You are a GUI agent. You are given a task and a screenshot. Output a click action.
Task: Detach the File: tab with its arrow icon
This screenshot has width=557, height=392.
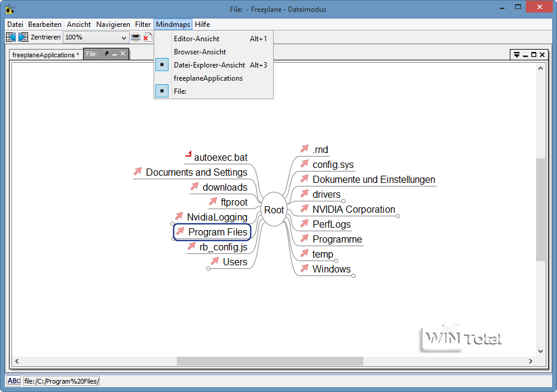pos(106,54)
